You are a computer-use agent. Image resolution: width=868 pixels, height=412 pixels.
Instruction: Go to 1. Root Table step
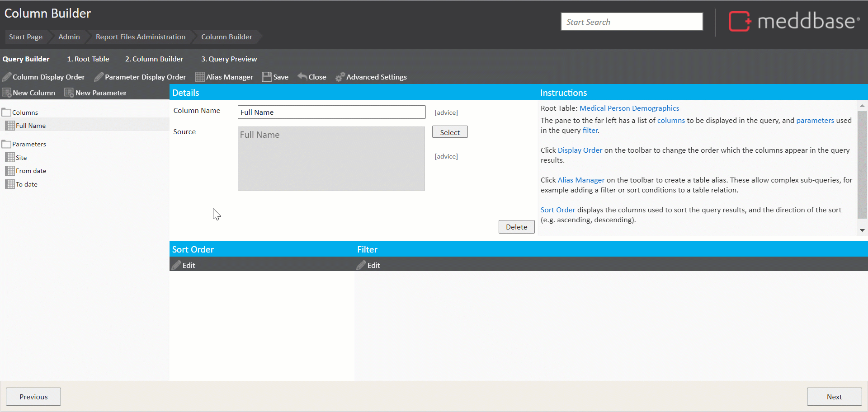point(88,59)
